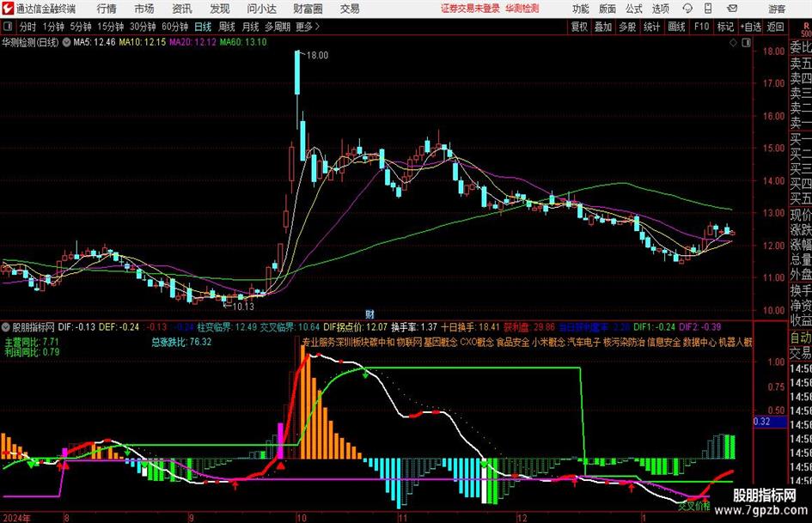Click the 统计 statistics button
The height and width of the screenshot is (523, 812).
click(651, 27)
